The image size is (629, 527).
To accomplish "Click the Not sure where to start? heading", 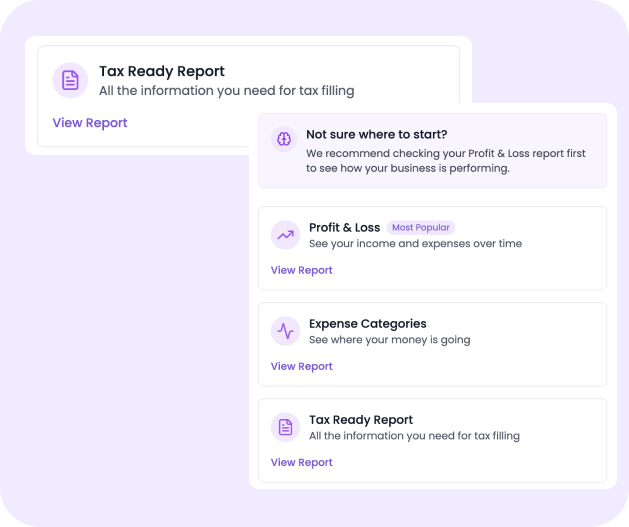I will tap(377, 134).
